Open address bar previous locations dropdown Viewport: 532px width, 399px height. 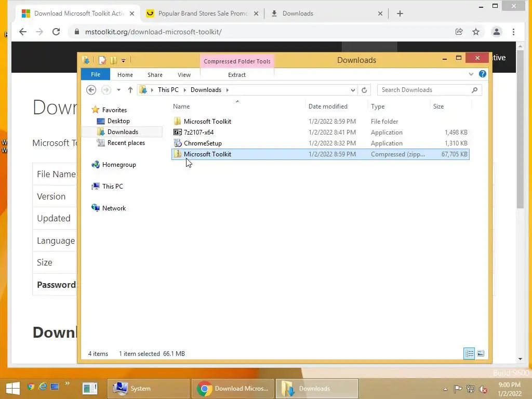click(353, 90)
